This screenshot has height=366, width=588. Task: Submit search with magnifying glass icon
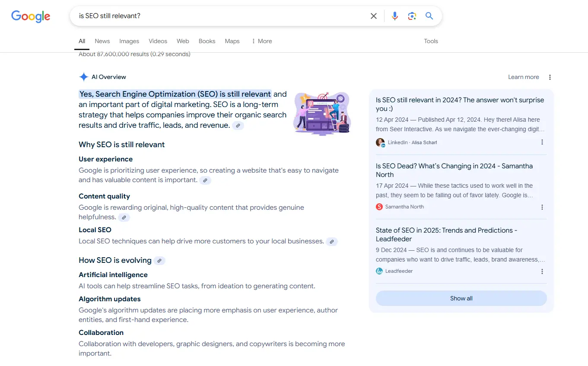coord(429,16)
